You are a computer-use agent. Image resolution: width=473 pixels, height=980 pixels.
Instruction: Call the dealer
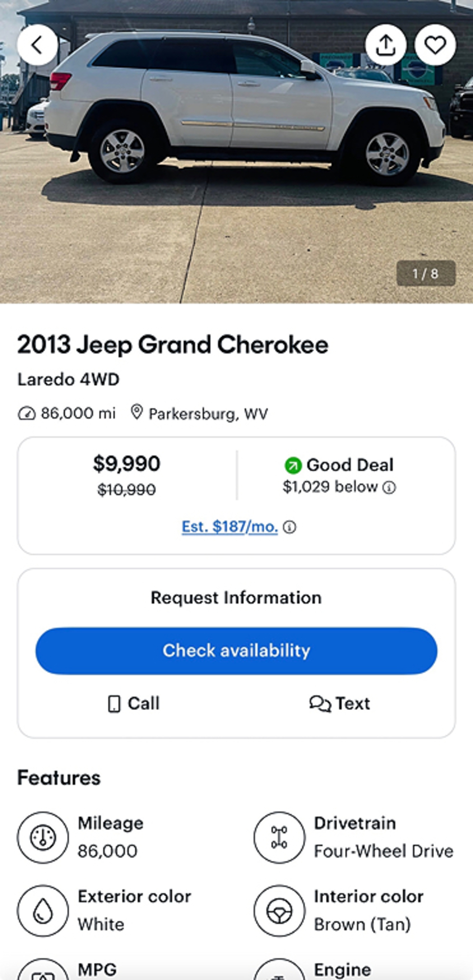[x=133, y=704]
